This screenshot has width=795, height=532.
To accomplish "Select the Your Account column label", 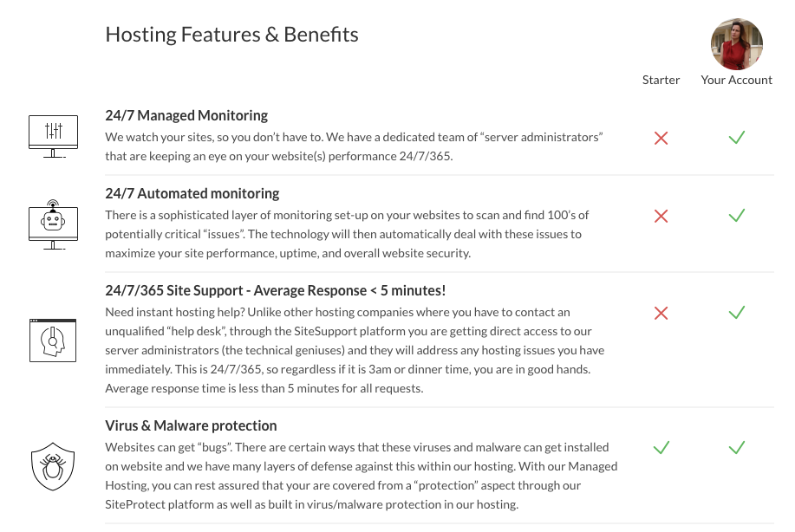I will 736,80.
